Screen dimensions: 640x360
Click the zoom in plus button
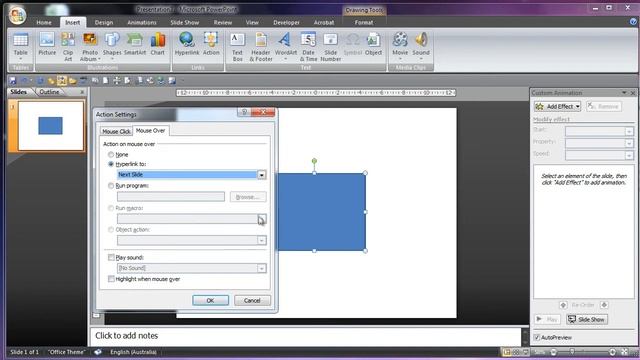[x=612, y=352]
